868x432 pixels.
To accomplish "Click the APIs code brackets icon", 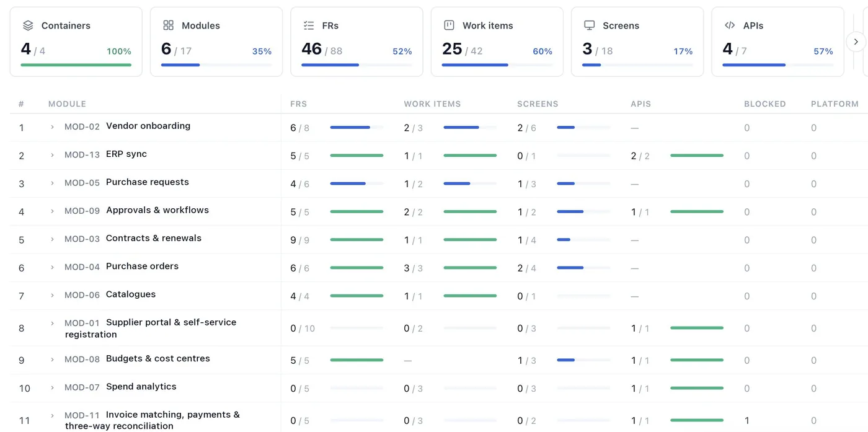I will pos(730,25).
